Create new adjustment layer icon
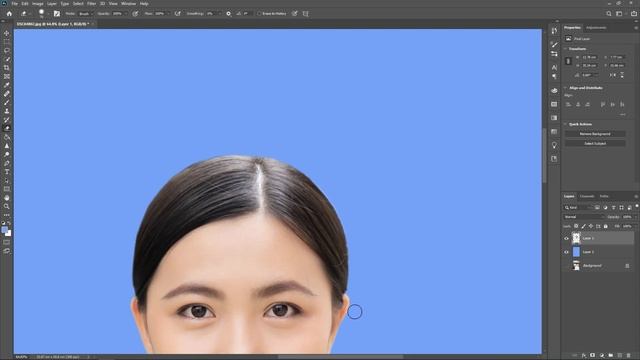This screenshot has height=360, width=640. click(602, 356)
